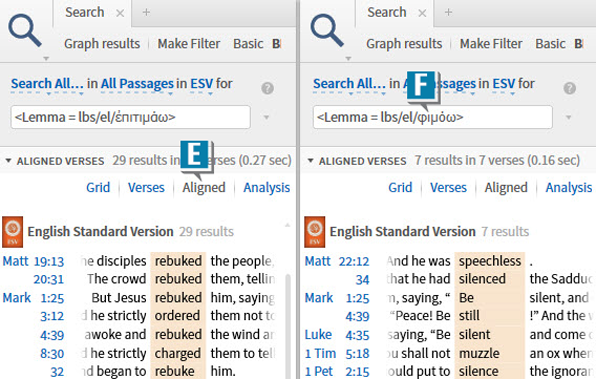
Task: Open 3:12 verse reference in left results
Action: click(52, 316)
